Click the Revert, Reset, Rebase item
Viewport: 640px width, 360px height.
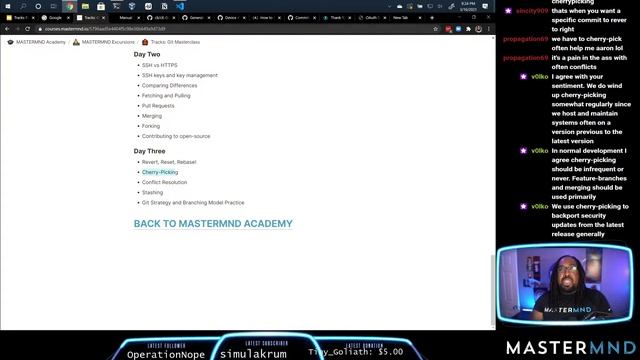pos(169,162)
